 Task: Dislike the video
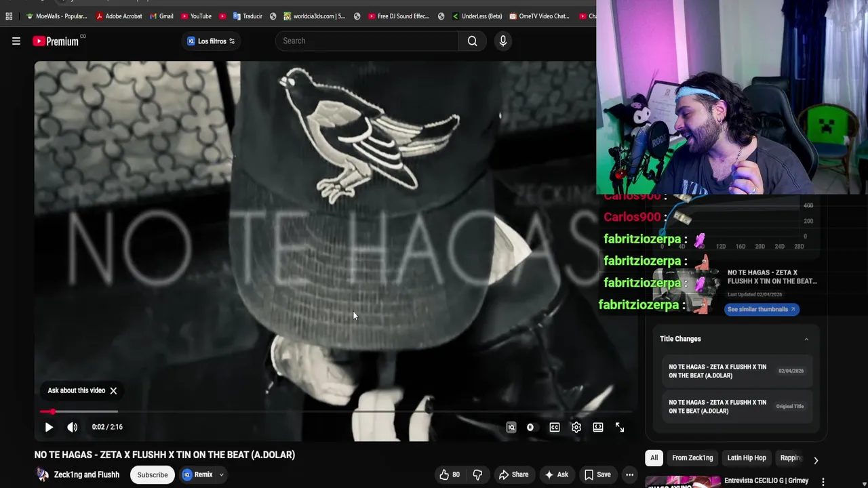coord(477,474)
